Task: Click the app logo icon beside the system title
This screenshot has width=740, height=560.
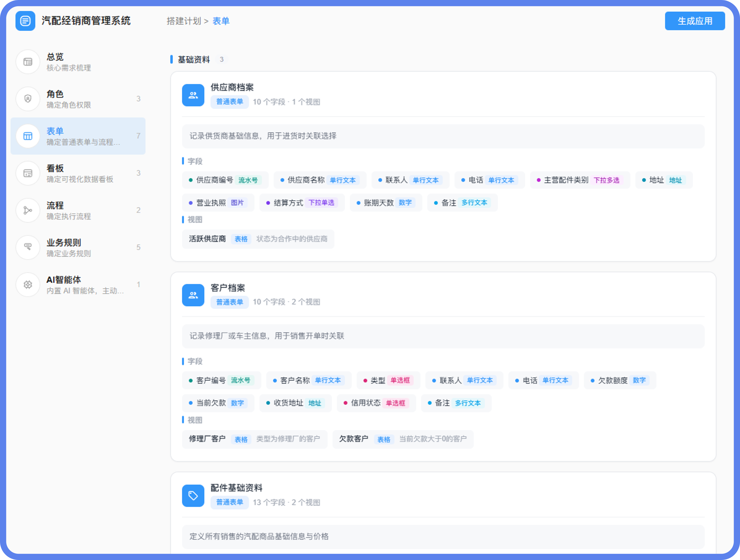Action: 25,21
